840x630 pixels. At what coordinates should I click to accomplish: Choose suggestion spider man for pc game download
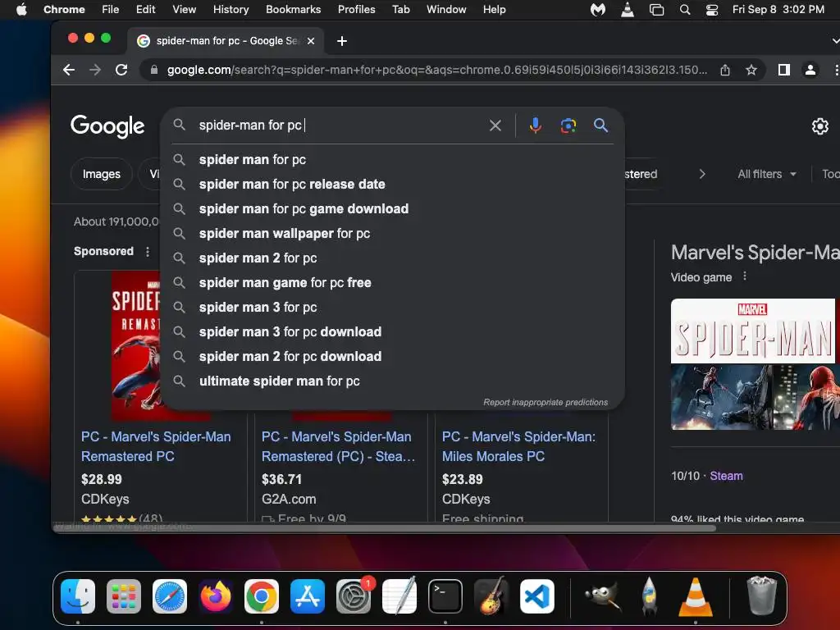pyautogui.click(x=392, y=209)
